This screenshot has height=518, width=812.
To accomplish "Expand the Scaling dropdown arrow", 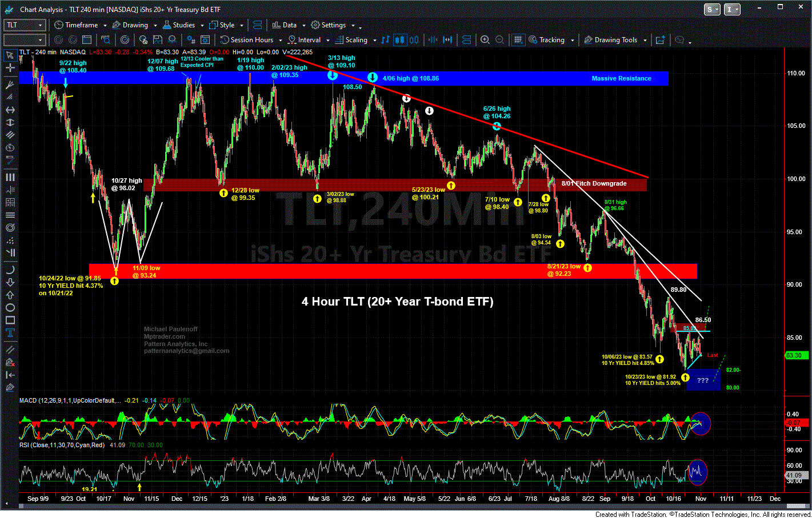I will (x=374, y=41).
